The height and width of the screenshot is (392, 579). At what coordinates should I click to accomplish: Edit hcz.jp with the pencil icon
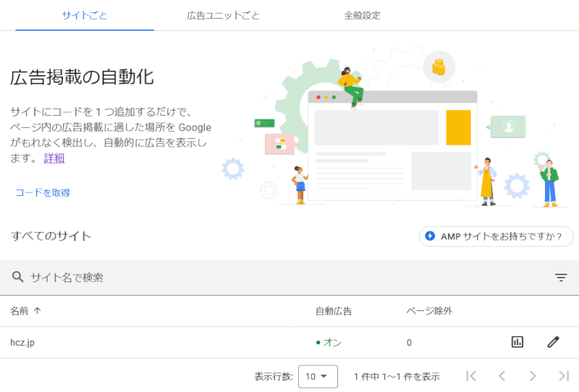553,342
